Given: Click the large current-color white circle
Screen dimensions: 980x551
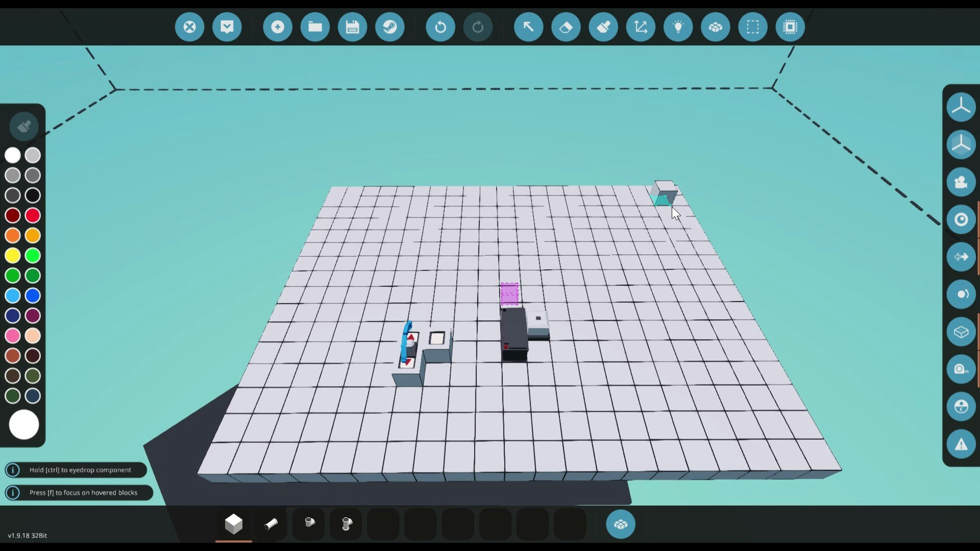Looking at the screenshot, I should 23,424.
